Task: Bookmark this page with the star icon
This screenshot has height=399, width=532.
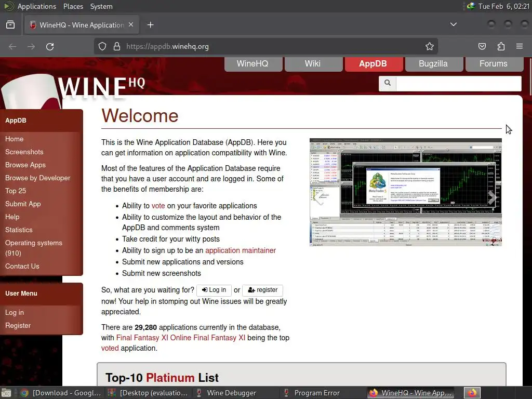Action: [x=430, y=46]
